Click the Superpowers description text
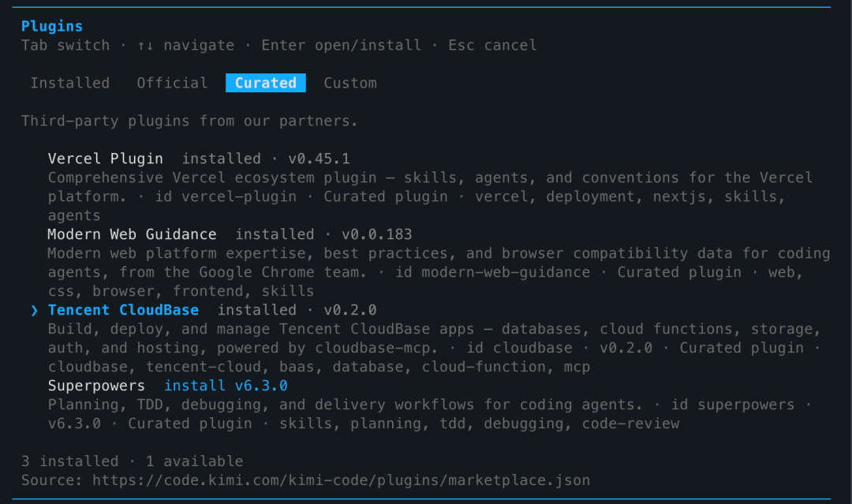 click(x=429, y=414)
